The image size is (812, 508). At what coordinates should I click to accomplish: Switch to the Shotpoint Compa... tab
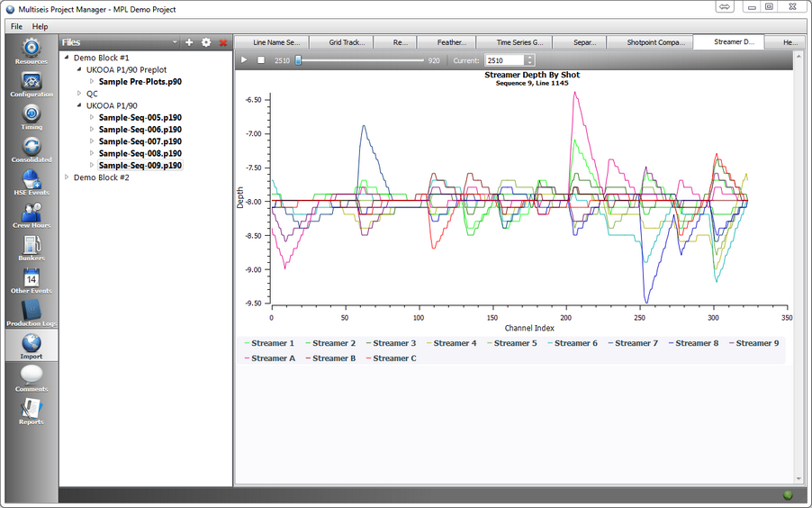tap(652, 42)
